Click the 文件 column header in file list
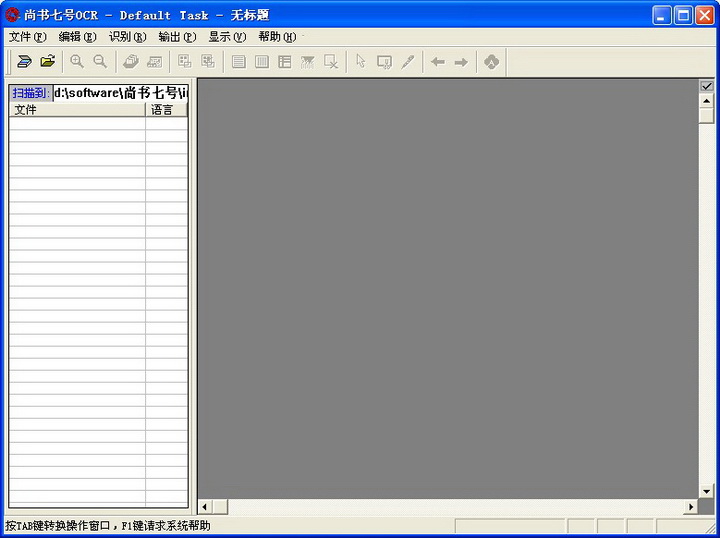720x538 pixels. pos(77,110)
